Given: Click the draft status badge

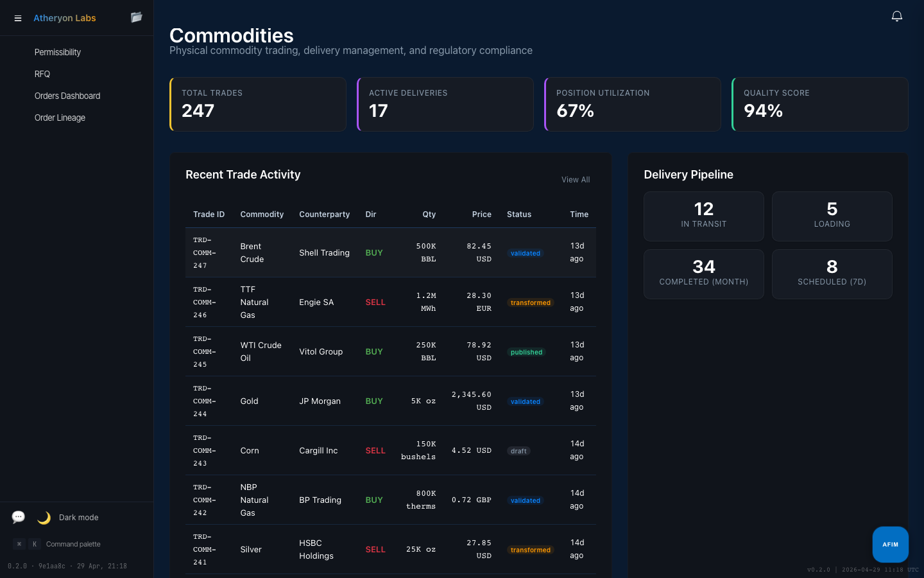Looking at the screenshot, I should coord(518,451).
